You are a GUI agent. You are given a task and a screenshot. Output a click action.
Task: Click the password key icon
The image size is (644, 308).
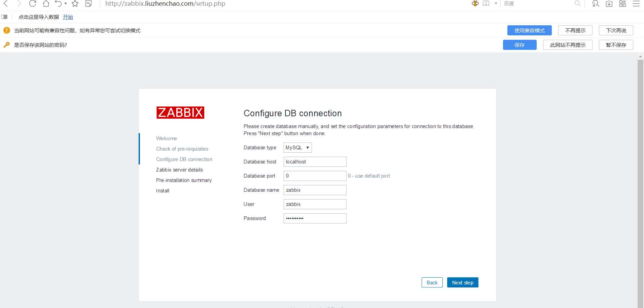(7, 45)
